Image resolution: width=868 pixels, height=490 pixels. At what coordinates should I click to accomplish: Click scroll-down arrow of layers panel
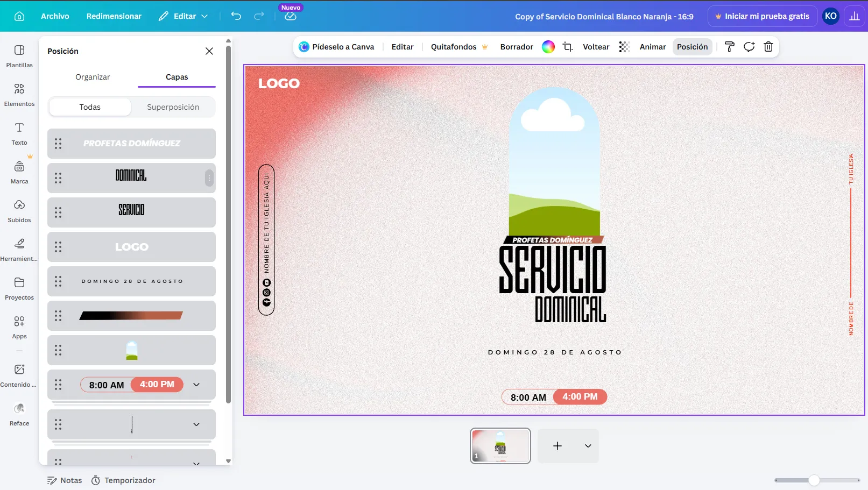coord(228,461)
